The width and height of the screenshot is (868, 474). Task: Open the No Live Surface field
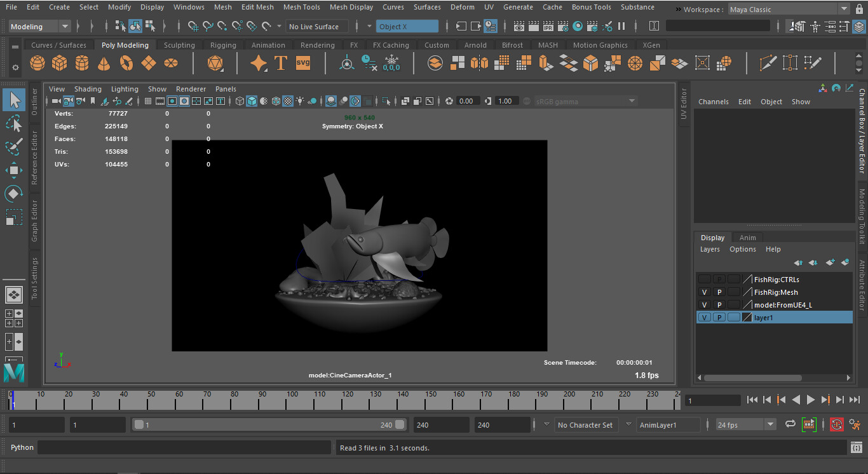(317, 26)
